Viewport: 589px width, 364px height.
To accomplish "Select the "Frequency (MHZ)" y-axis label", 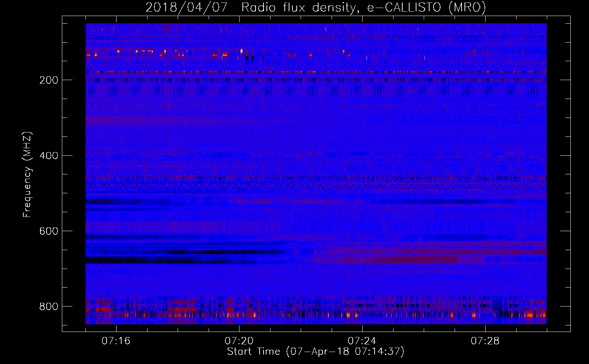I will pos(27,175).
